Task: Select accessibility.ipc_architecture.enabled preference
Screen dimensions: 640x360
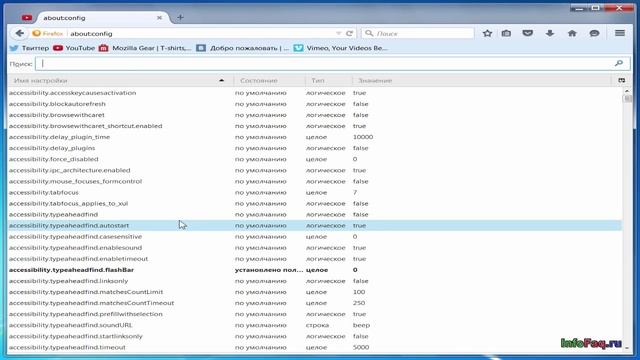Action: tap(315, 170)
